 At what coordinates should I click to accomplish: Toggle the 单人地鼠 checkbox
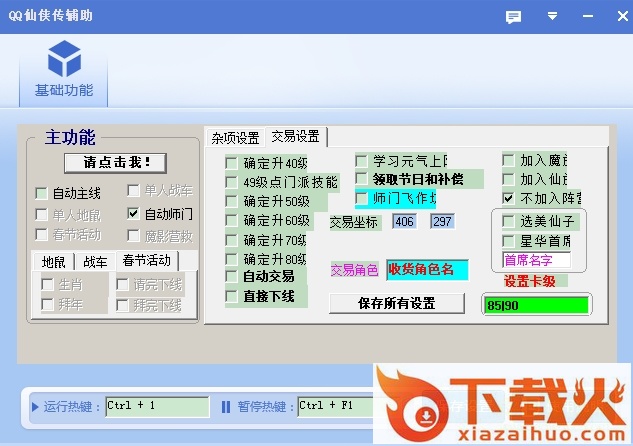point(41,215)
